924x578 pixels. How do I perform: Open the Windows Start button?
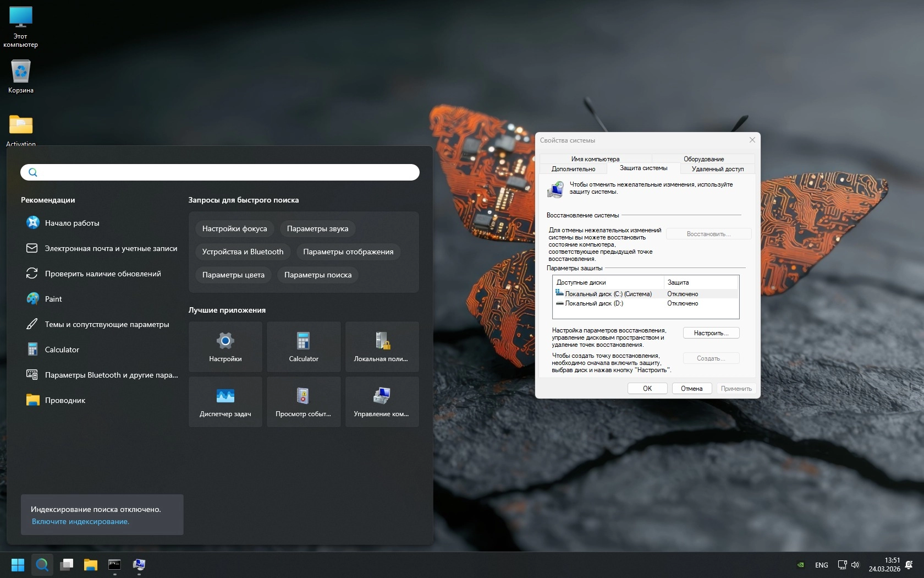(x=18, y=565)
